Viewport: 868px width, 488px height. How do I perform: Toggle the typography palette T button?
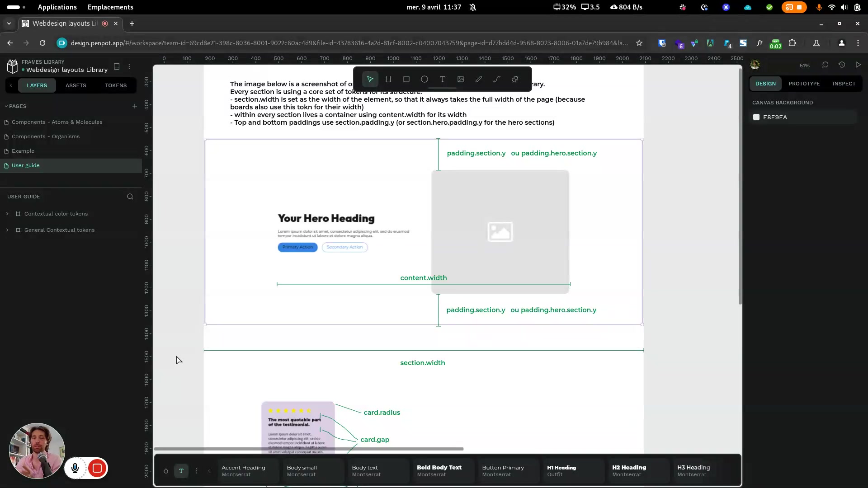(x=181, y=471)
